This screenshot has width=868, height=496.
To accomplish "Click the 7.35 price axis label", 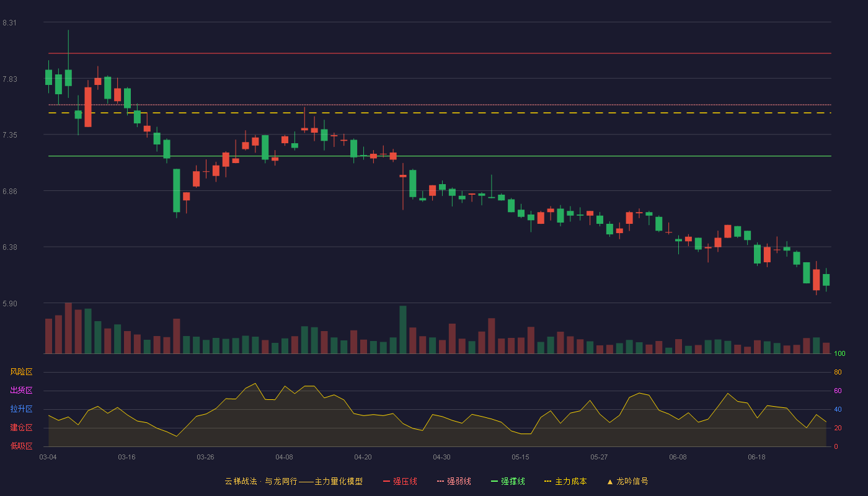I will (9, 135).
